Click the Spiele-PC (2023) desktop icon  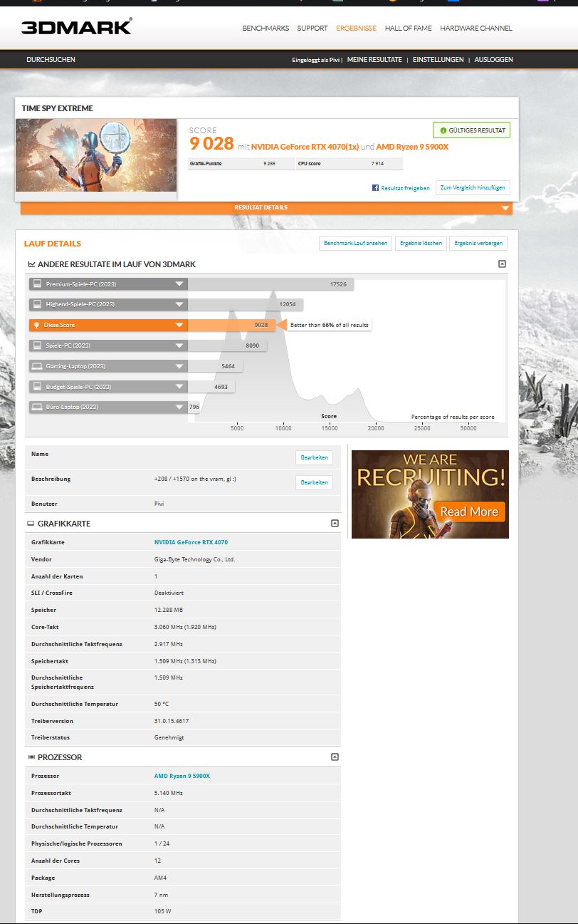(36, 346)
